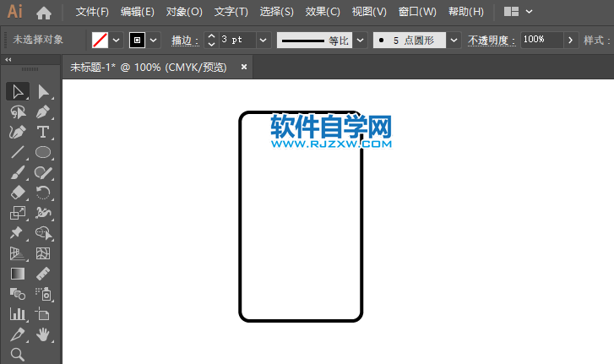Adjust the stroke weight stepper arrows
This screenshot has height=364, width=614.
211,40
